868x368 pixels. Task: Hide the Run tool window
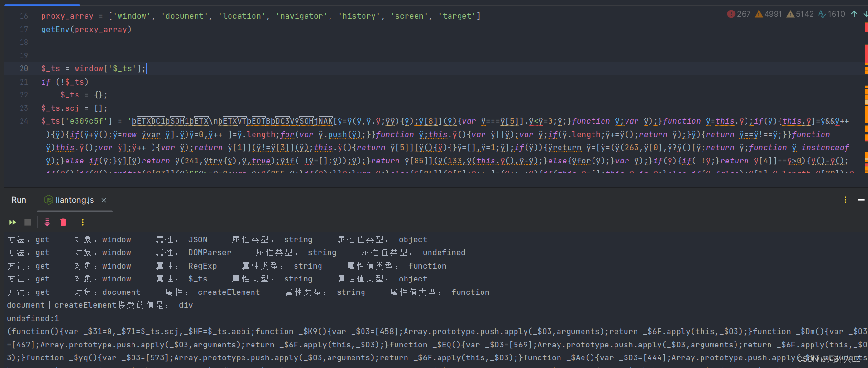pyautogui.click(x=861, y=200)
